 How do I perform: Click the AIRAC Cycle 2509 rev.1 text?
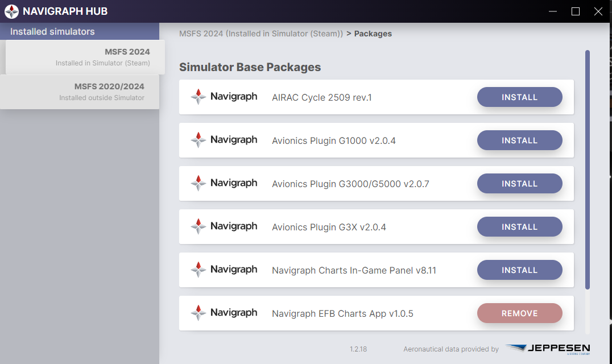click(321, 97)
